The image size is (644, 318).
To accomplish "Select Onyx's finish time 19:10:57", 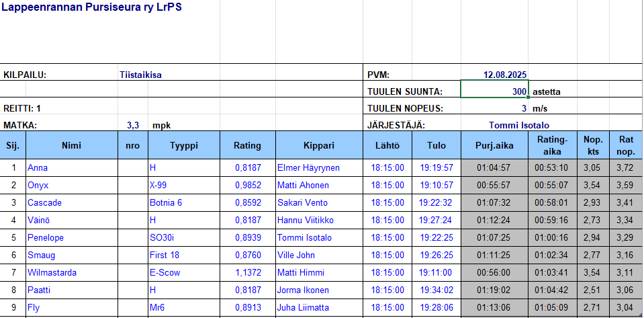I will (436, 185).
